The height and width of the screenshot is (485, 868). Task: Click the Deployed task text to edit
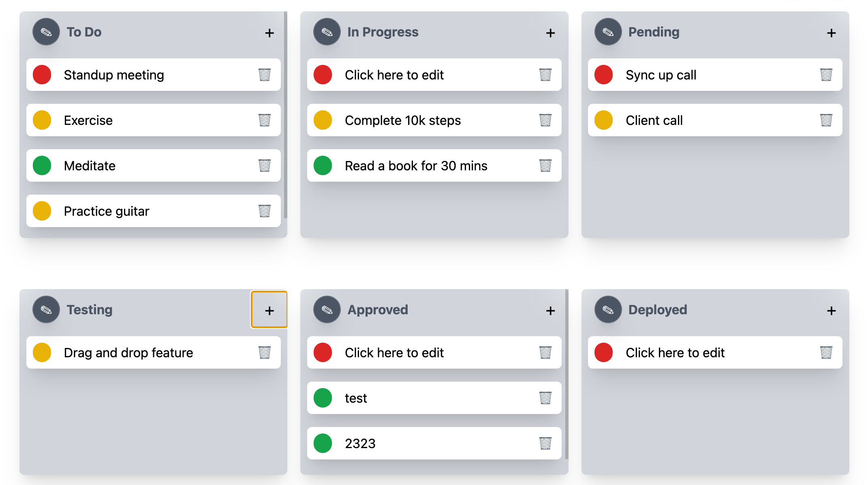(x=675, y=352)
